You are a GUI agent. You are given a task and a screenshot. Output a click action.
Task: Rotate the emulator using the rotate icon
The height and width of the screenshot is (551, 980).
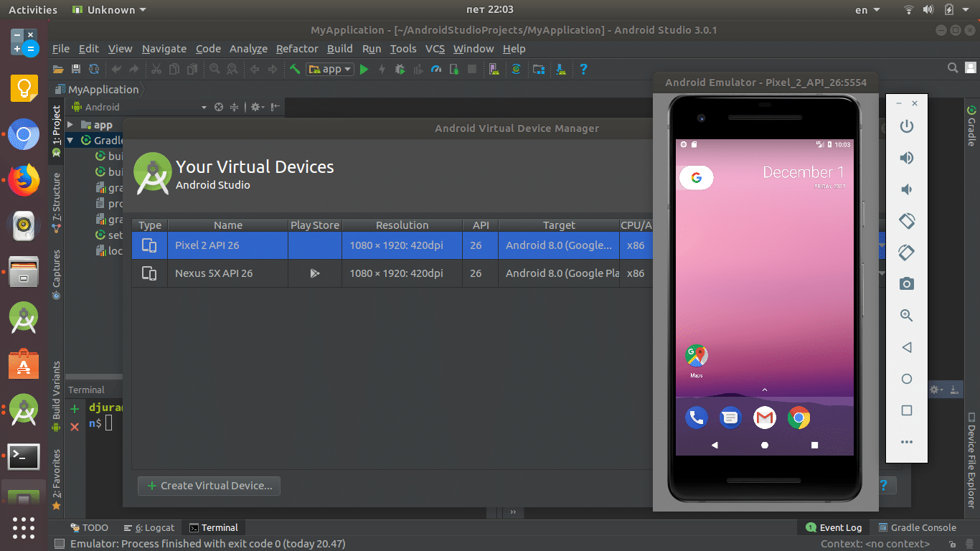(x=906, y=220)
